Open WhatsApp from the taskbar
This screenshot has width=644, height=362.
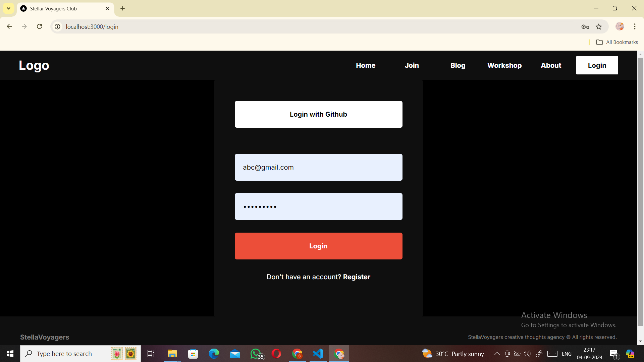pyautogui.click(x=256, y=354)
